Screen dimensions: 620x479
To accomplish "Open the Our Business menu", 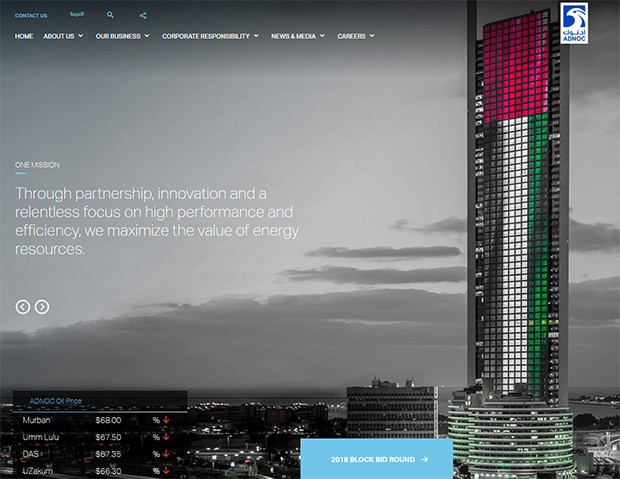I will (x=118, y=36).
